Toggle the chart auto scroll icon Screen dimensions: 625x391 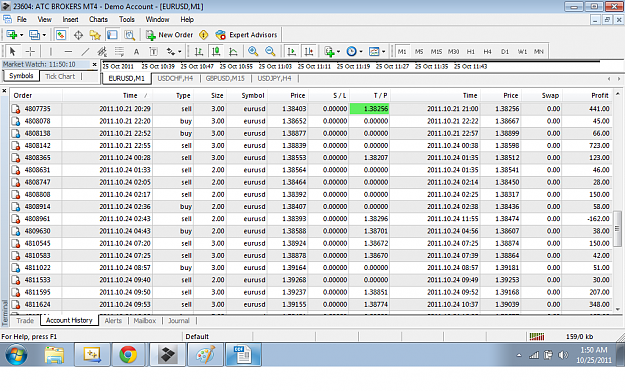tap(292, 51)
